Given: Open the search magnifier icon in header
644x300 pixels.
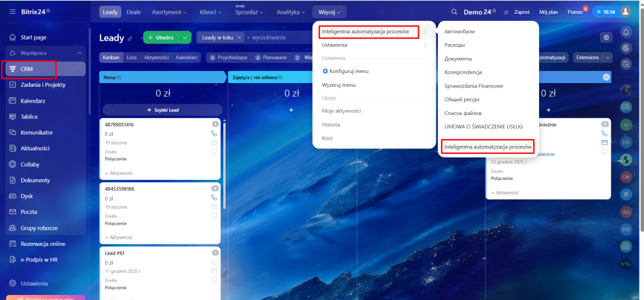Looking at the screenshot, I should coord(454,12).
